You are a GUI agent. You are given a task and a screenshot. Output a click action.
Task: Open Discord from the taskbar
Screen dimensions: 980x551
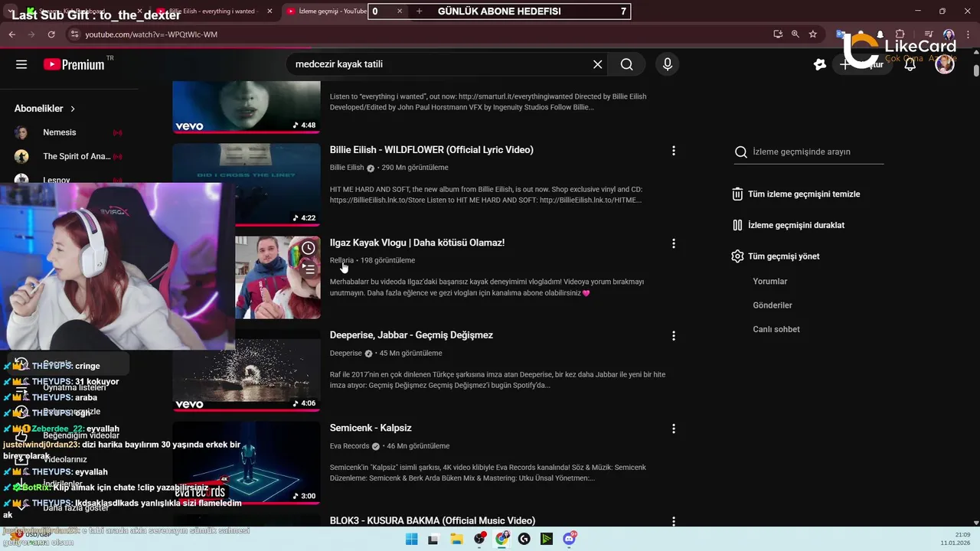(x=570, y=539)
